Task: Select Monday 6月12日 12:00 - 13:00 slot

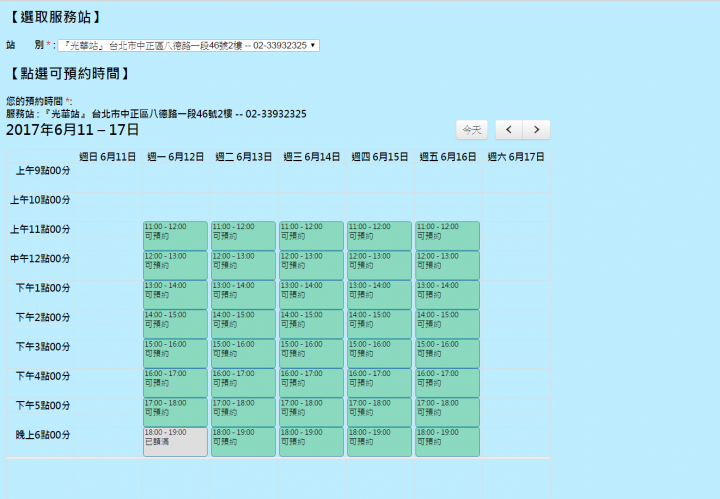Action: coord(175,265)
